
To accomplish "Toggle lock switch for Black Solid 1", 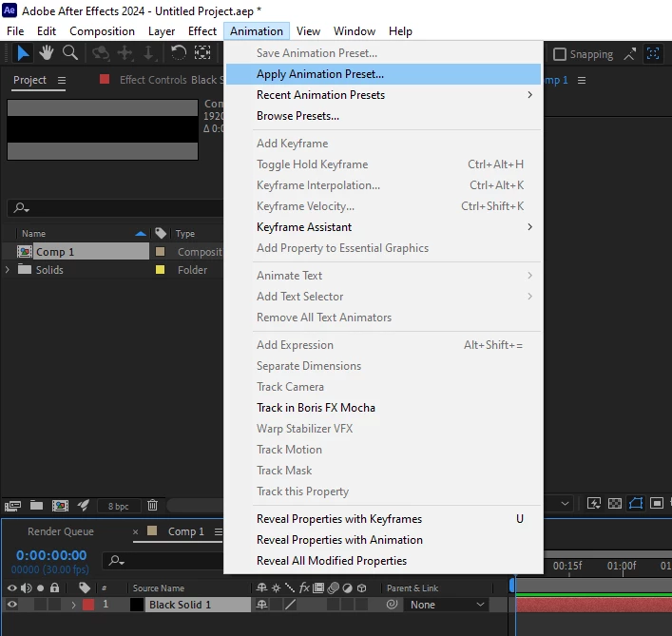I will [54, 605].
